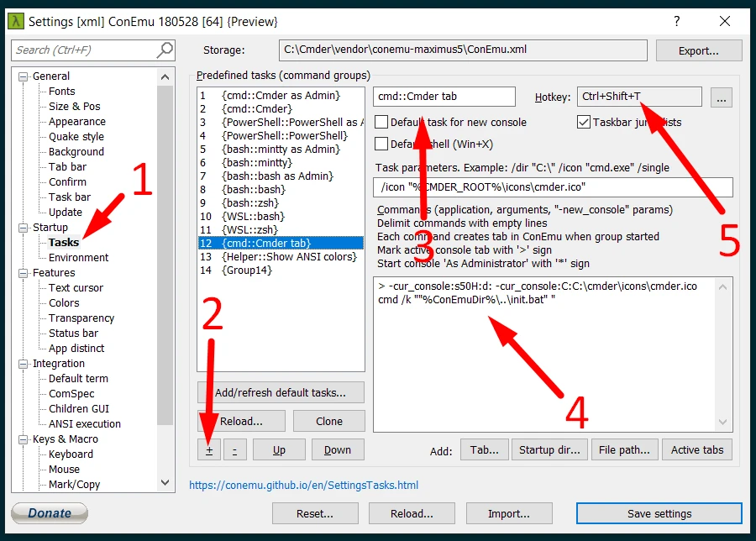Select Tasks under Startup

(x=64, y=243)
